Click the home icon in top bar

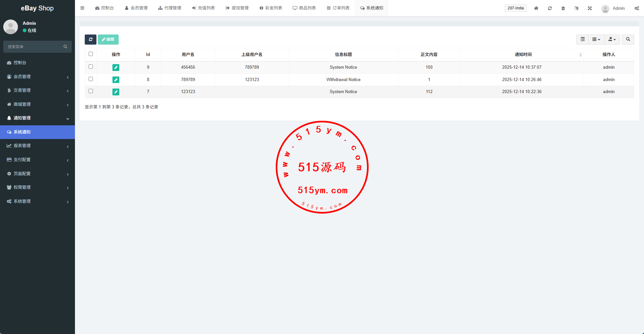tap(536, 8)
